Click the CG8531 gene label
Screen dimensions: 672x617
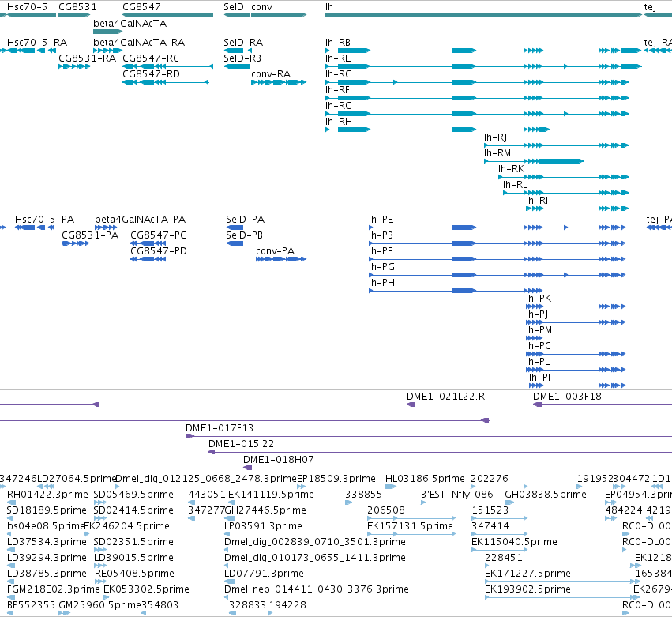77,7
